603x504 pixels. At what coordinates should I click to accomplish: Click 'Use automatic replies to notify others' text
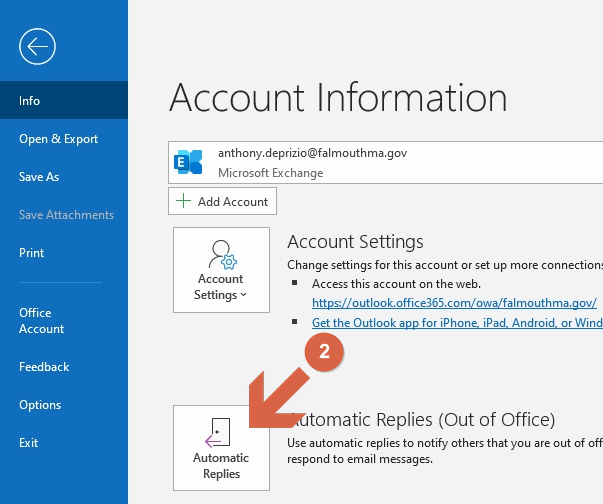(x=445, y=451)
